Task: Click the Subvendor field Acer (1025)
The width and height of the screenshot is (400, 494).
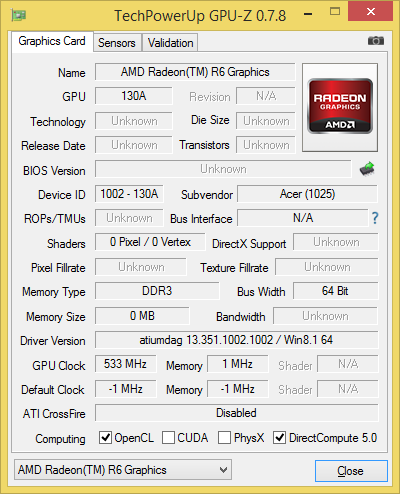Action: 307,194
